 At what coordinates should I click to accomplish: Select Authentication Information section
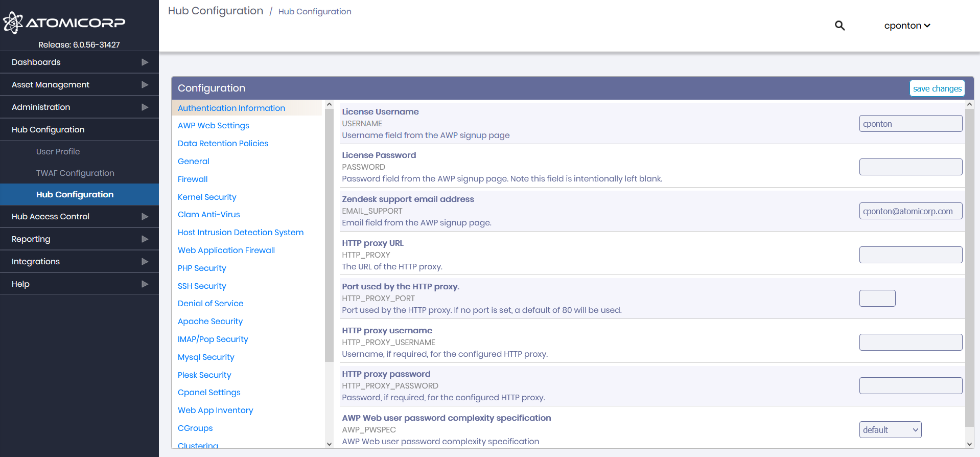click(x=231, y=108)
